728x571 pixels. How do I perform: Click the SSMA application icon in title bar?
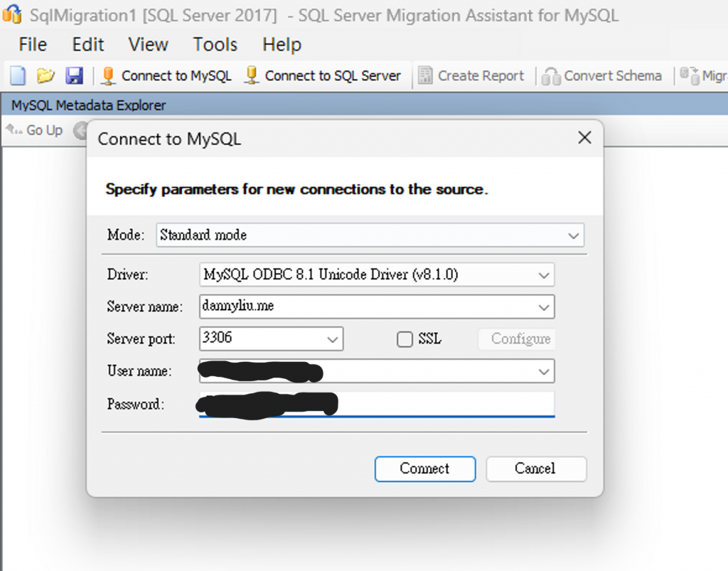(12, 14)
